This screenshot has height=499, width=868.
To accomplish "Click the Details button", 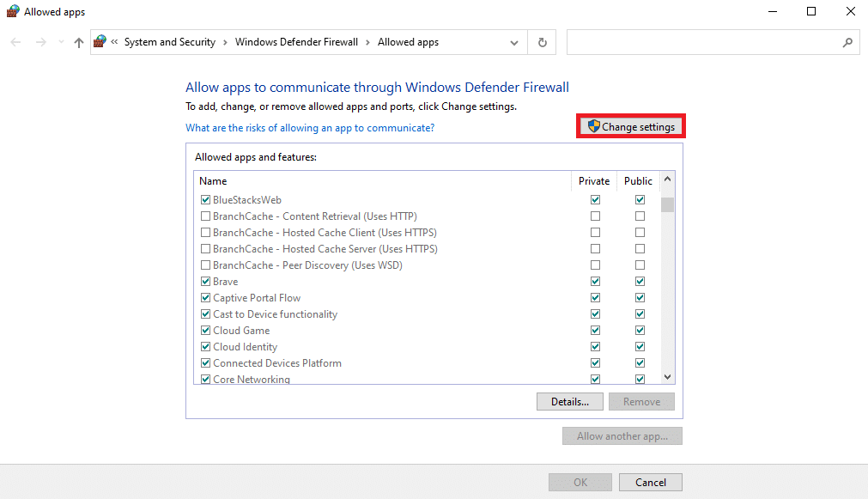I will pos(569,402).
